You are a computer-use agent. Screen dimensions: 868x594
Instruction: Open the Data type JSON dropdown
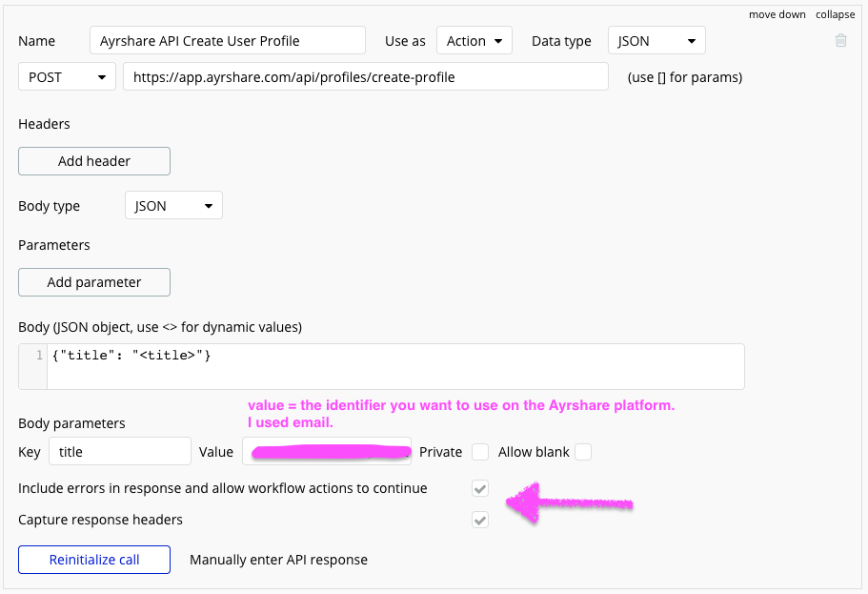point(656,41)
